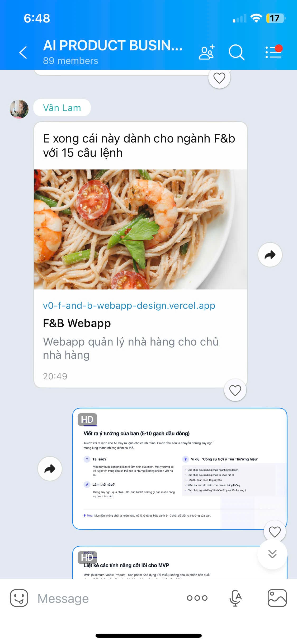Open the group options menu icon
This screenshot has width=297, height=644.
[274, 52]
